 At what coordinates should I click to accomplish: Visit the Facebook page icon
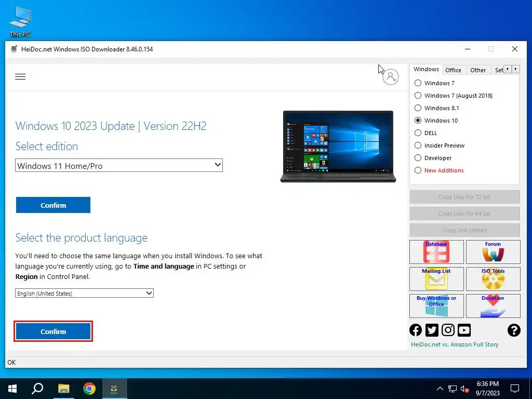point(416,330)
